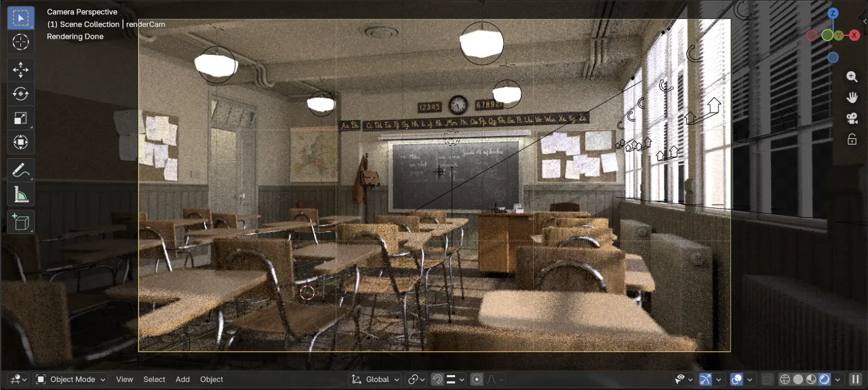868x390 pixels.
Task: Switch to wireframe viewport shading
Action: pyautogui.click(x=785, y=379)
